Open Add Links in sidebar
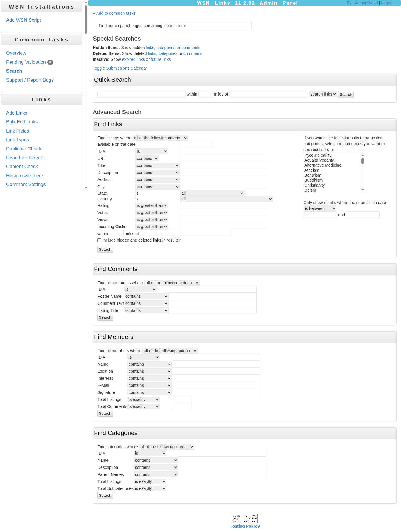The image size is (401, 532). tap(17, 113)
